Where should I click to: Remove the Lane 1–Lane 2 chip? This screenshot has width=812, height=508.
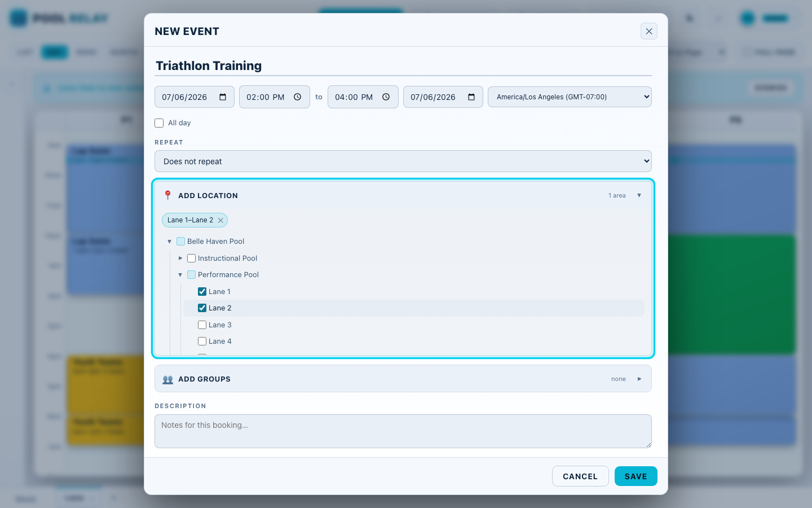click(x=220, y=220)
